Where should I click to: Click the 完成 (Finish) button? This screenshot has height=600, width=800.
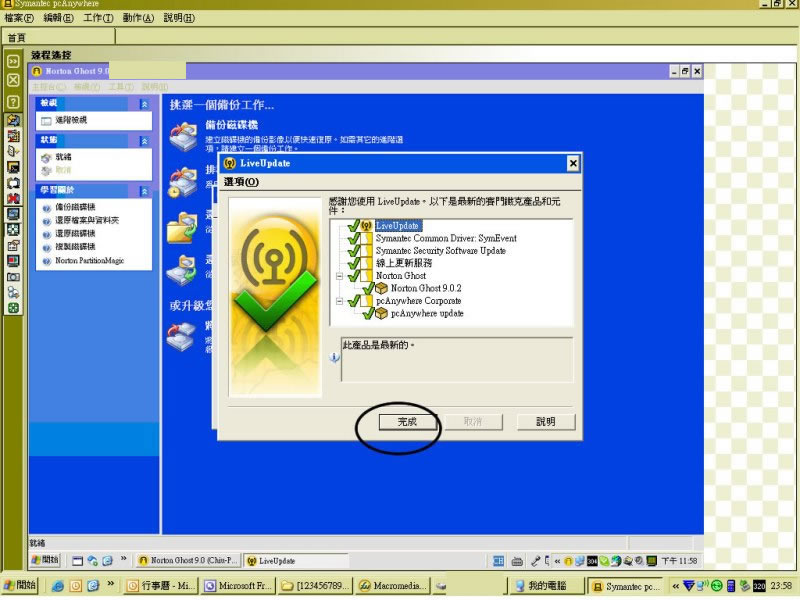(406, 422)
